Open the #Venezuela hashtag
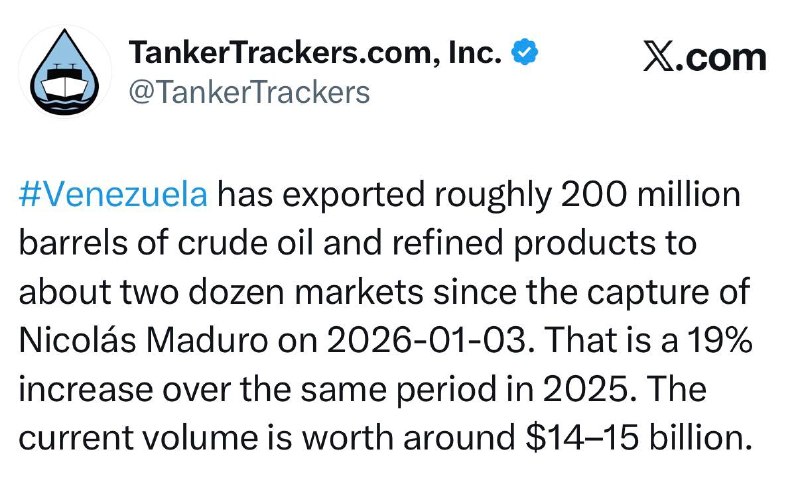This screenshot has width=800, height=496. [113, 195]
